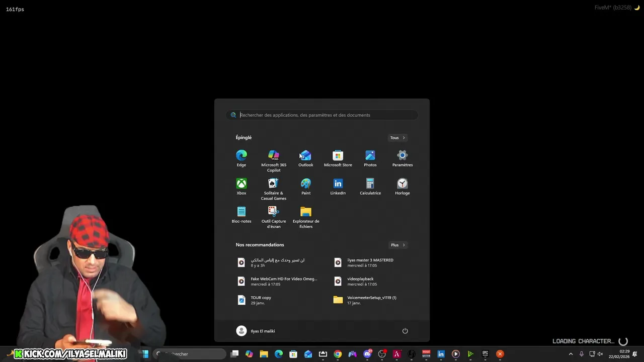Open the Edge icon on the taskbar
This screenshot has width=644, height=362.
[x=279, y=354]
